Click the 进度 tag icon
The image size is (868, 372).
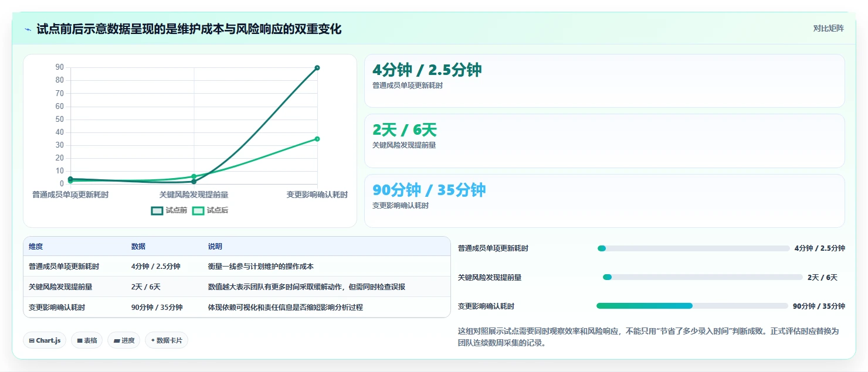pyautogui.click(x=117, y=340)
